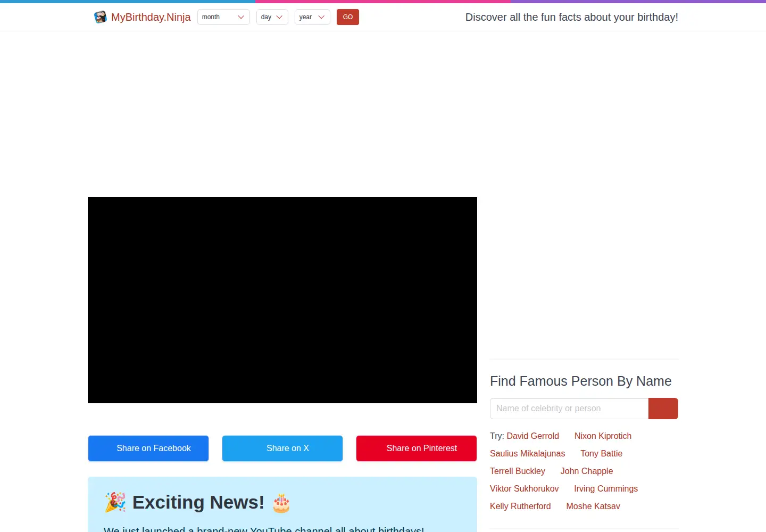The image size is (766, 532).
Task: Open Tony Battie link
Action: [601, 453]
